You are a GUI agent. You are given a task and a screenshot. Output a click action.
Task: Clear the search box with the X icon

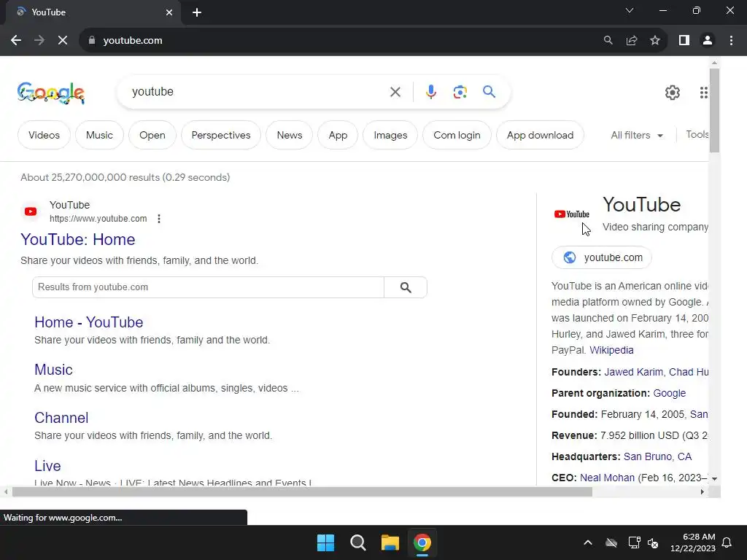(395, 92)
